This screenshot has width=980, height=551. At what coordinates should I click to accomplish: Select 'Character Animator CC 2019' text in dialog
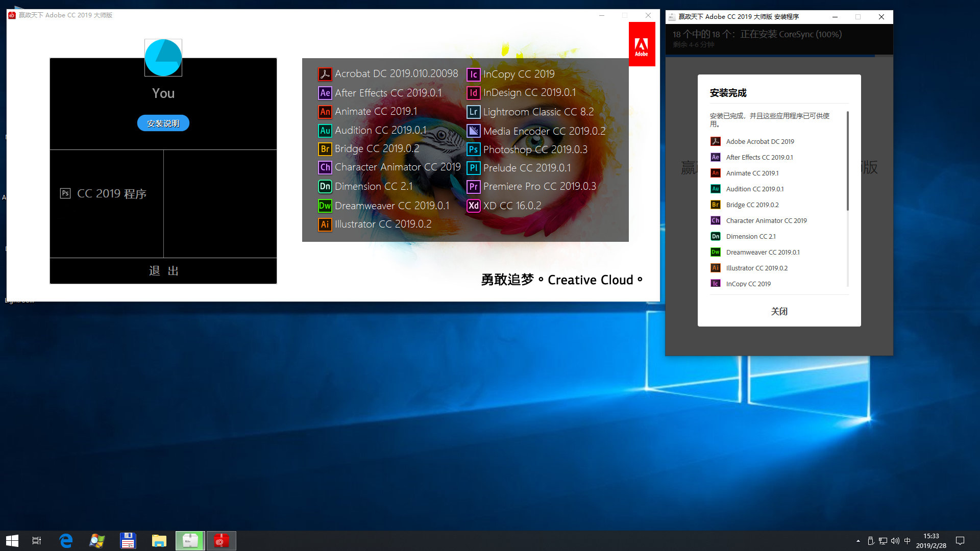pyautogui.click(x=767, y=220)
